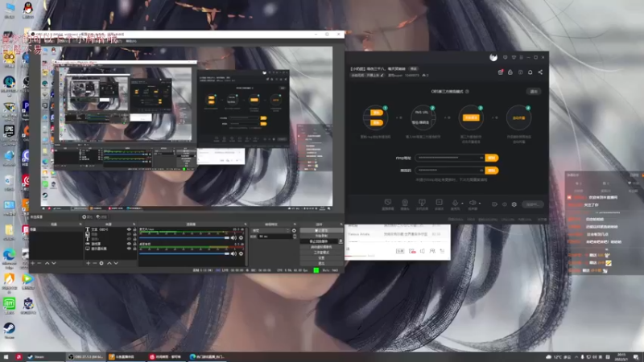The width and height of the screenshot is (644, 362).
Task: Click the OBS mode help question icon
Action: click(467, 92)
